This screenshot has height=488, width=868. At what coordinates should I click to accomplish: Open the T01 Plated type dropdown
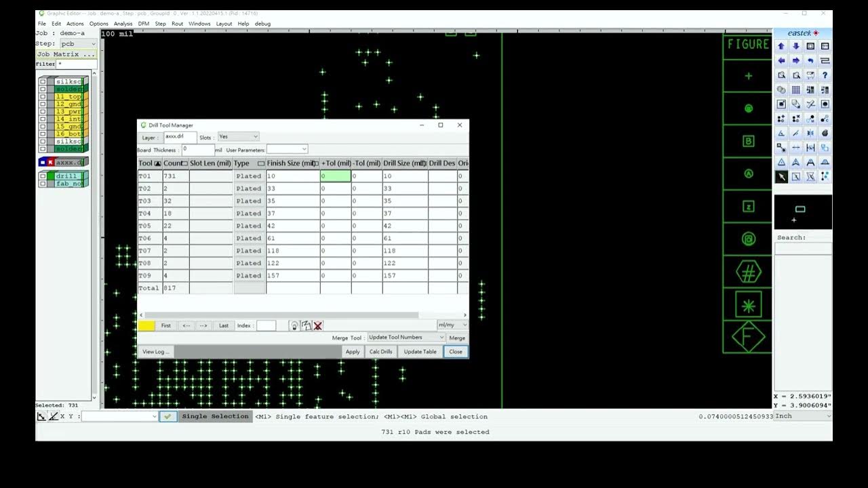[x=249, y=176]
